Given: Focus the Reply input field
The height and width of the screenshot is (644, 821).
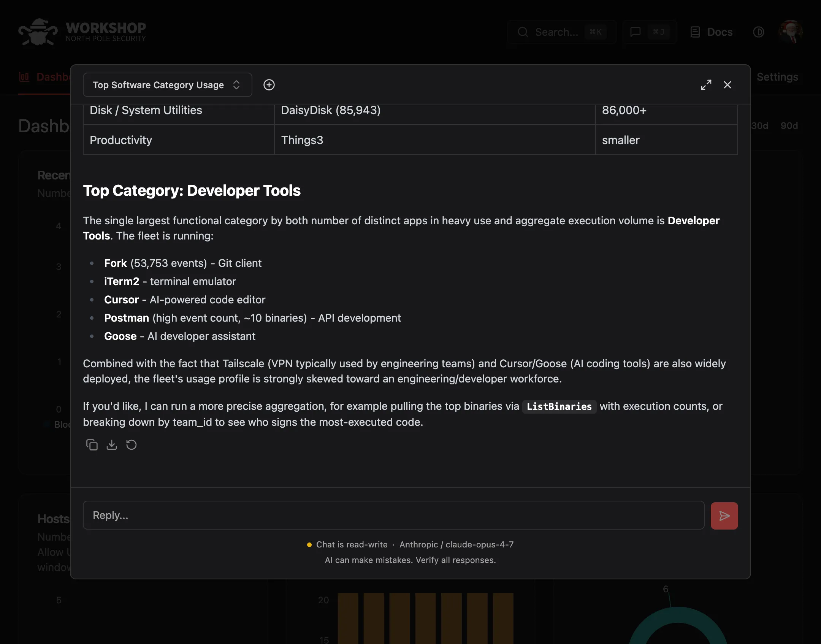Looking at the screenshot, I should (x=394, y=515).
